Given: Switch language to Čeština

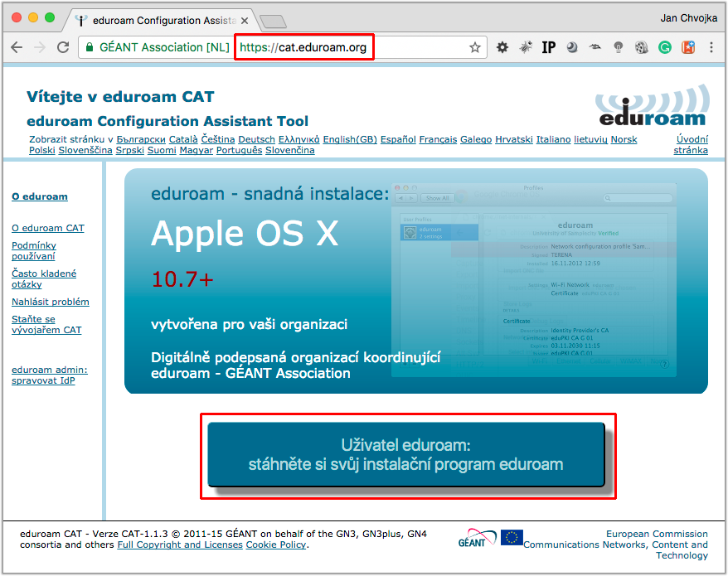Looking at the screenshot, I should (218, 139).
